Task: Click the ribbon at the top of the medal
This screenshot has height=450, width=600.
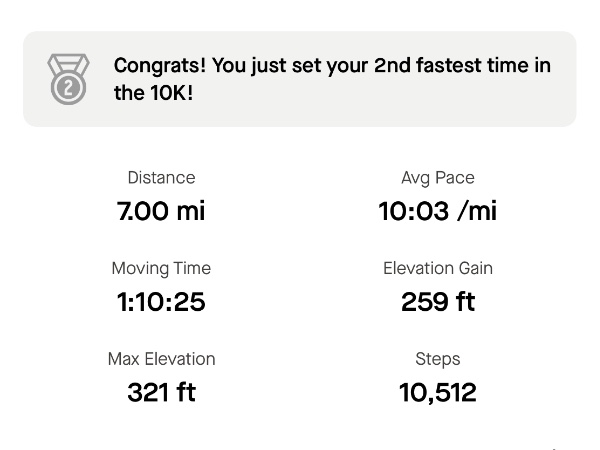Action: pyautogui.click(x=68, y=62)
